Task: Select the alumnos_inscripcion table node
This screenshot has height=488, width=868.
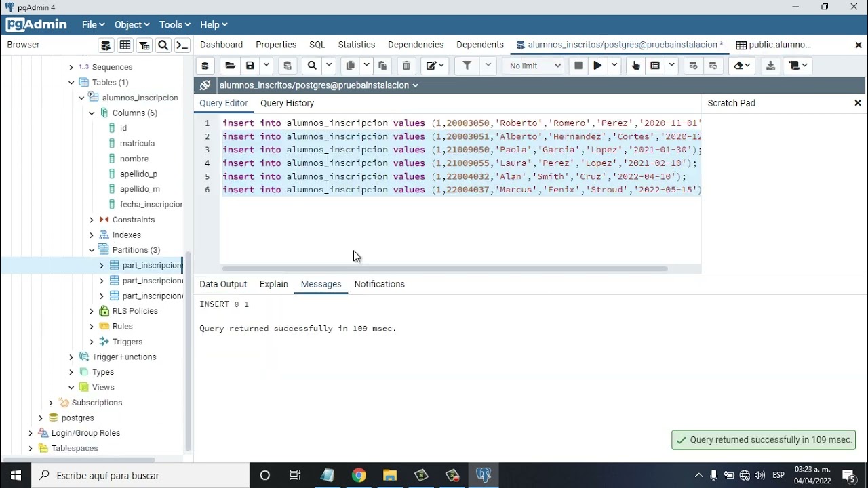Action: click(x=140, y=98)
